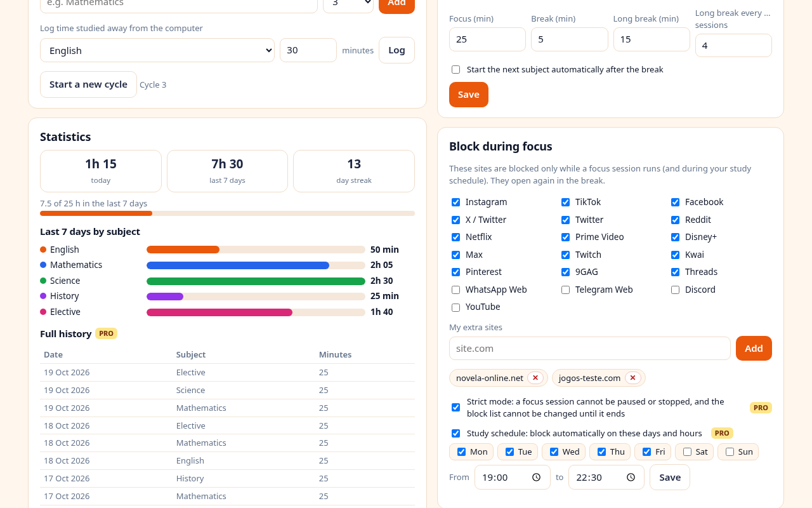Click the weekly hours progress bar
This screenshot has width=812, height=508.
coord(227,213)
